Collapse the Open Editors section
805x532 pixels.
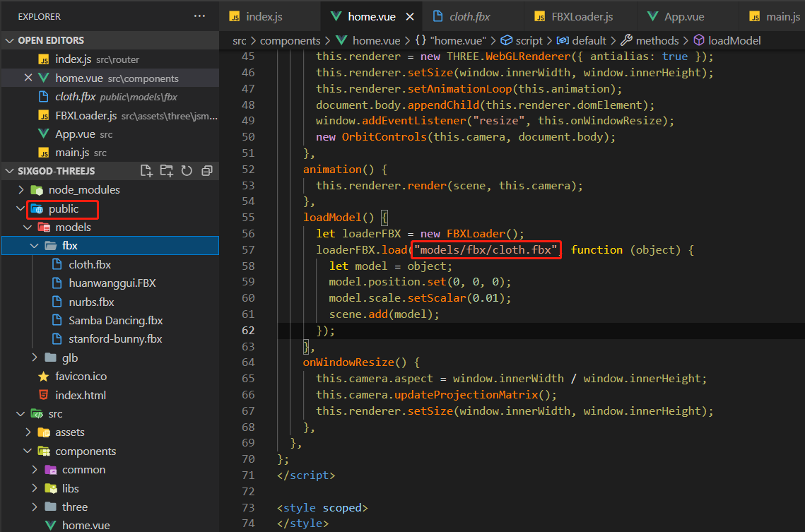point(10,40)
